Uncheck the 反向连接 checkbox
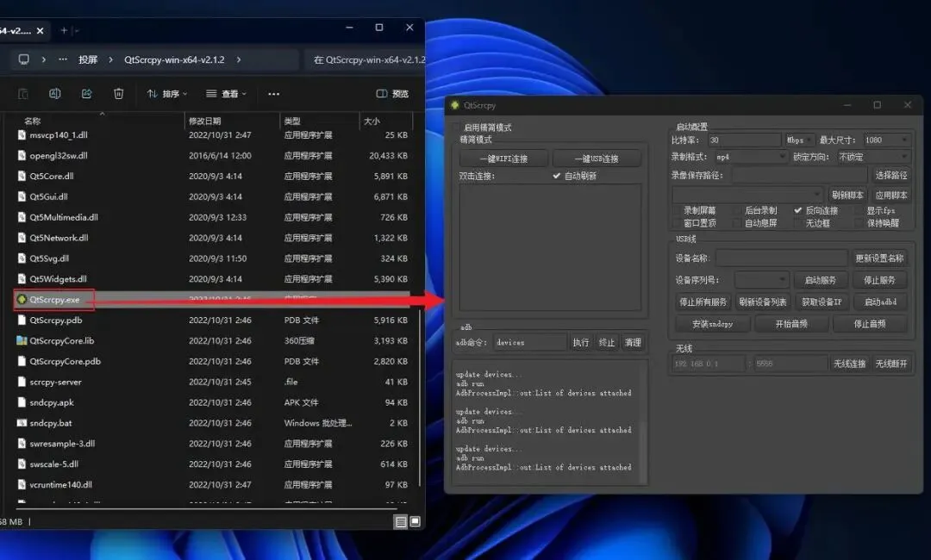This screenshot has width=931, height=560. [798, 210]
